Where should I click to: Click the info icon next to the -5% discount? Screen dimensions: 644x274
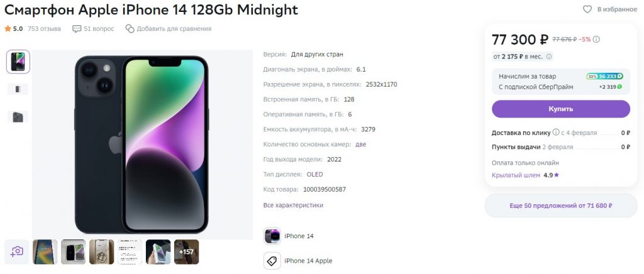coord(596,40)
